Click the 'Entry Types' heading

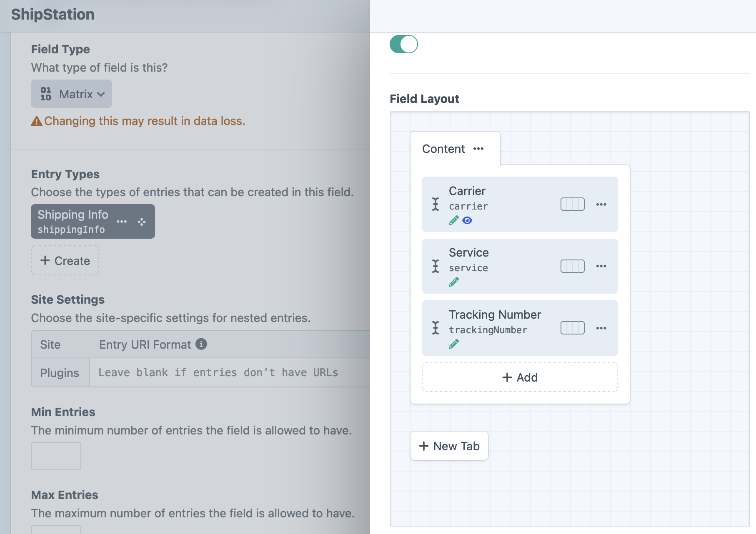[x=65, y=174]
